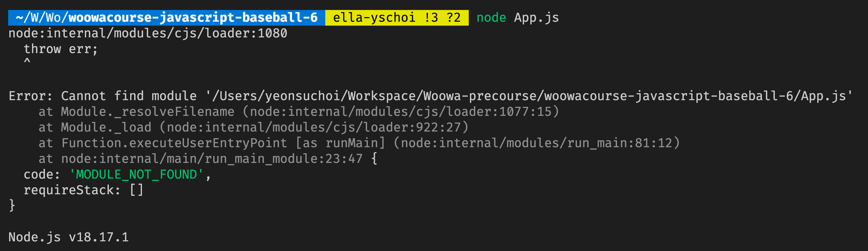Click the green 'MODULE_NOT_FOUND' code value
Image resolution: width=868 pixels, height=251 pixels.
tap(136, 174)
